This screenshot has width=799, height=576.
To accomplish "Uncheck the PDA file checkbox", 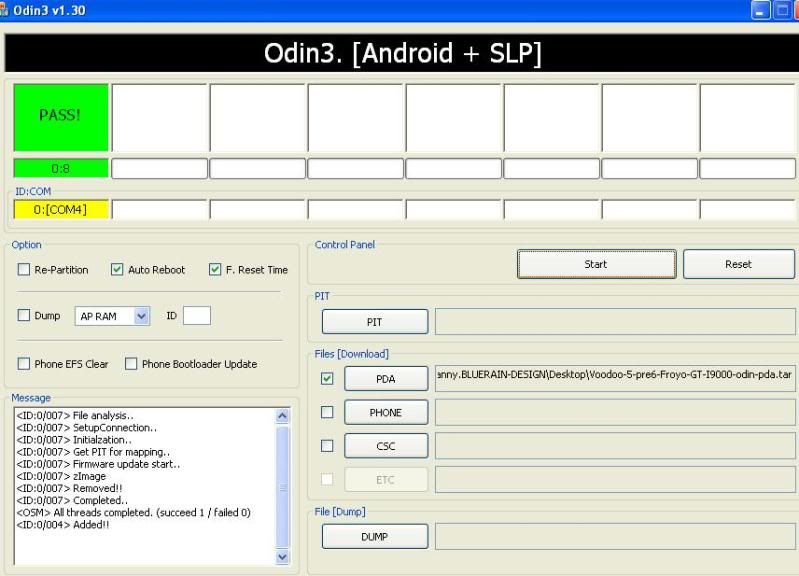I will [327, 378].
